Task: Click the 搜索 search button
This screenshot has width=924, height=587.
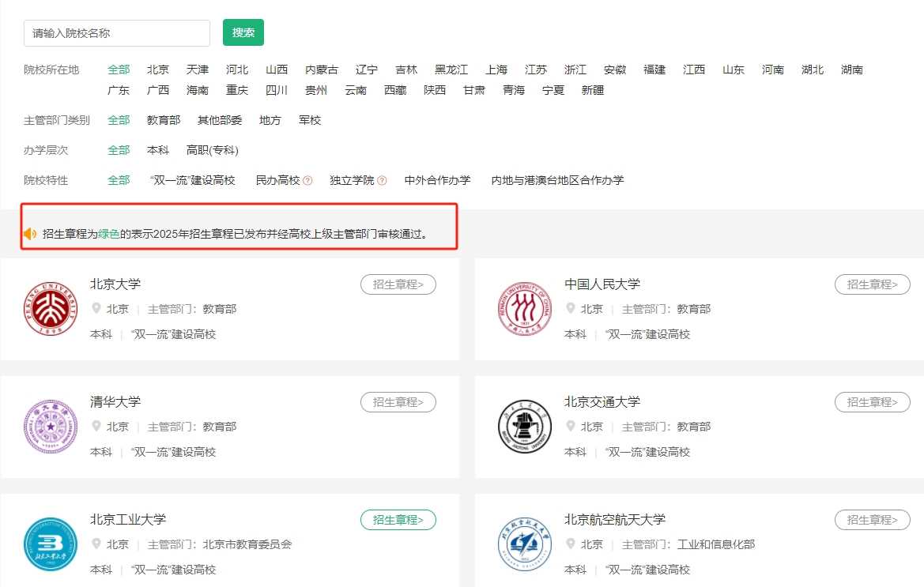Action: coord(243,32)
